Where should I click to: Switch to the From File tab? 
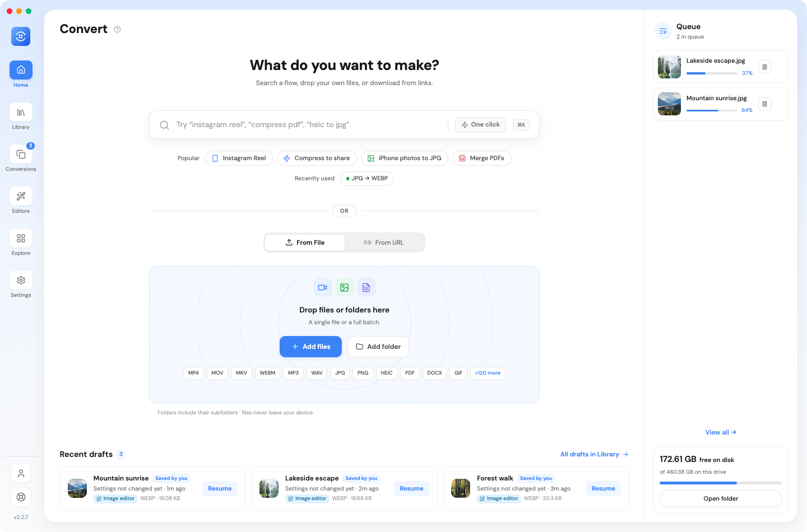305,242
